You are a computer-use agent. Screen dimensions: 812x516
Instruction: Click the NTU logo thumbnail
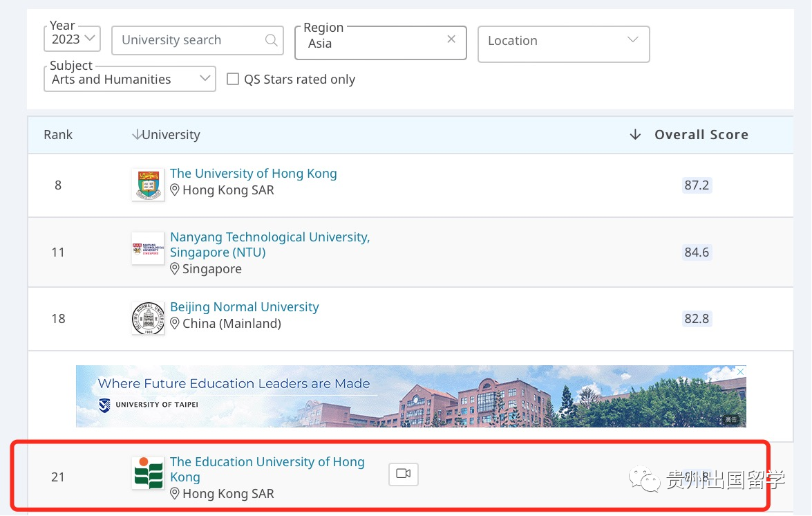tap(148, 248)
